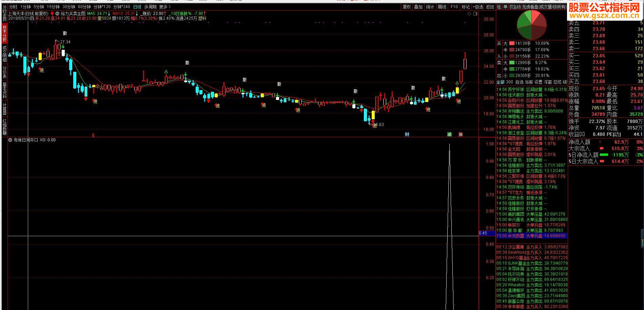Viewport: 644px width, 310px height.
Task: Open the 画线 drawing tools
Action: [442, 7]
